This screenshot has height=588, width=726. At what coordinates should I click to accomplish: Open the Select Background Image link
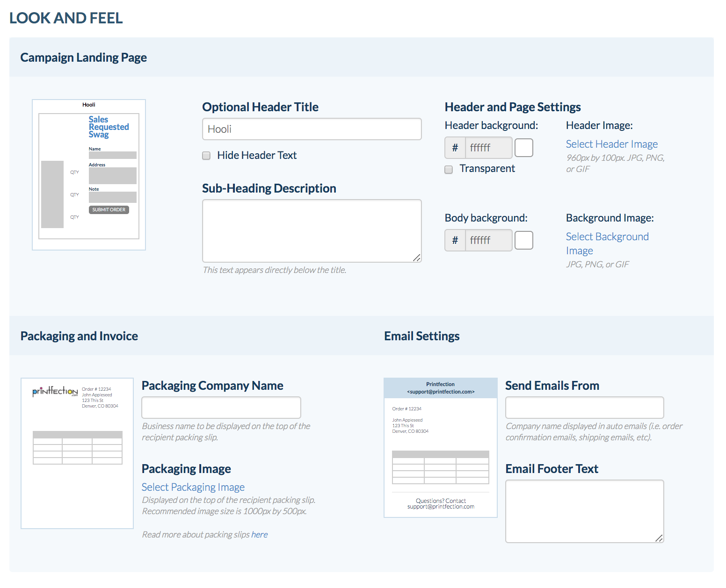click(x=607, y=237)
